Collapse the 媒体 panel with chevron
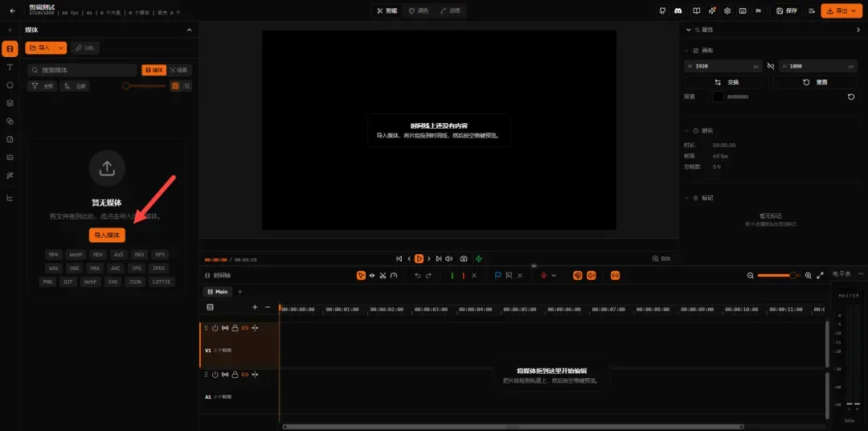 coord(190,30)
